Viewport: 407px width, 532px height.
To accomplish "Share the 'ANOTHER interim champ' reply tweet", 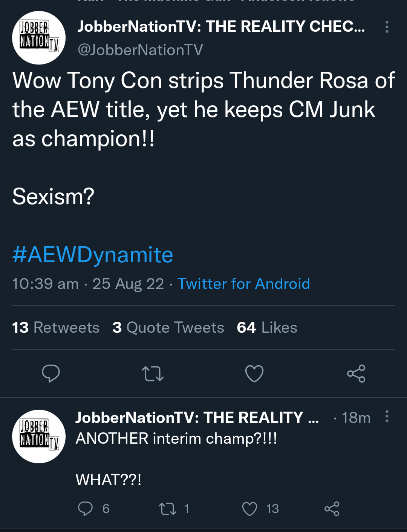I will tap(332, 509).
